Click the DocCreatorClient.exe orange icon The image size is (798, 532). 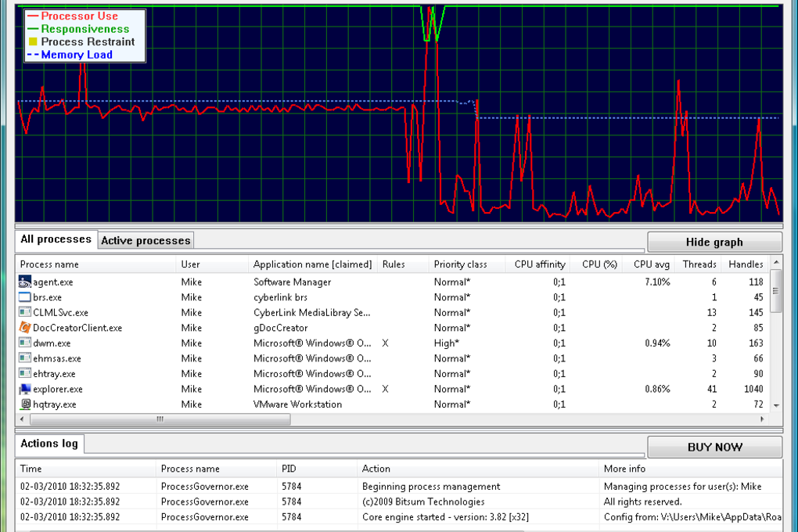pos(24,327)
